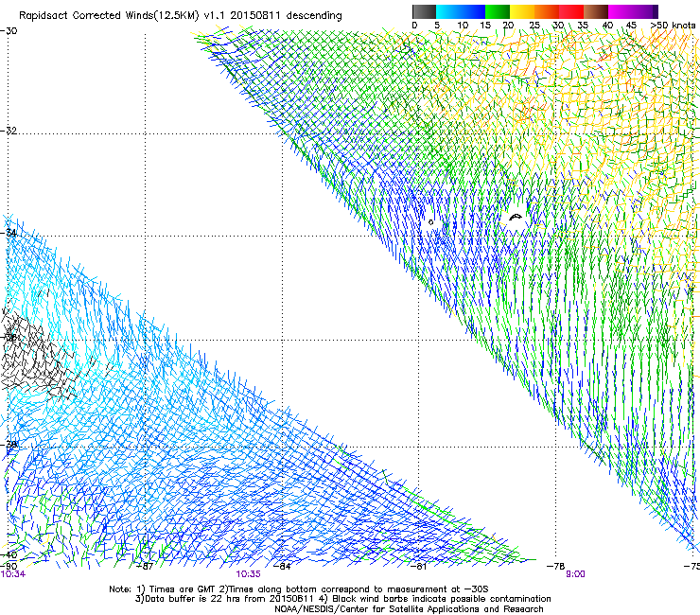Click the cyan-to-blue 5-15 knots legend gradient

tap(461, 11)
